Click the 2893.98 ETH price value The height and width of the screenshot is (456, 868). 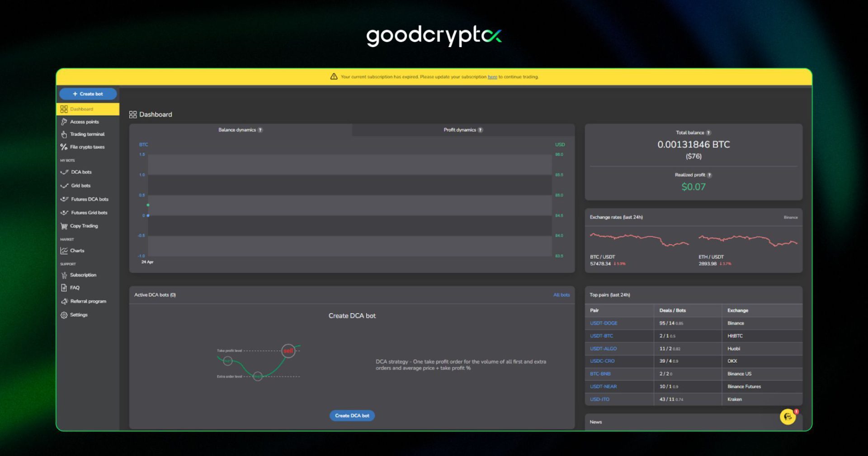[x=708, y=264]
